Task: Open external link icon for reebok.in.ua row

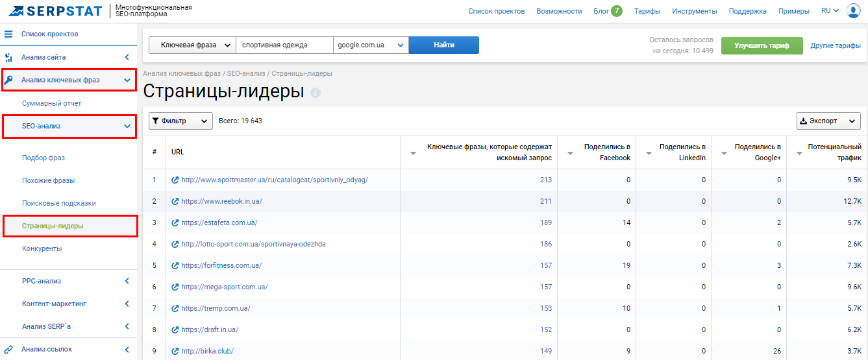Action: (175, 202)
